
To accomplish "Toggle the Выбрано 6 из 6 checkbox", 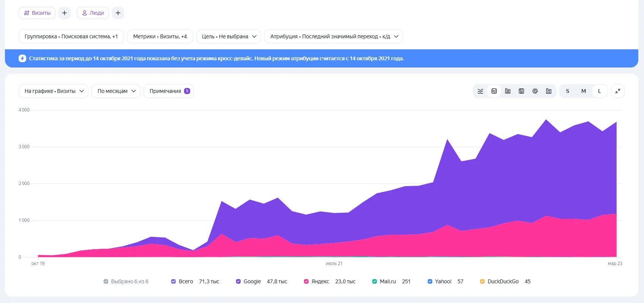I will click(x=106, y=281).
